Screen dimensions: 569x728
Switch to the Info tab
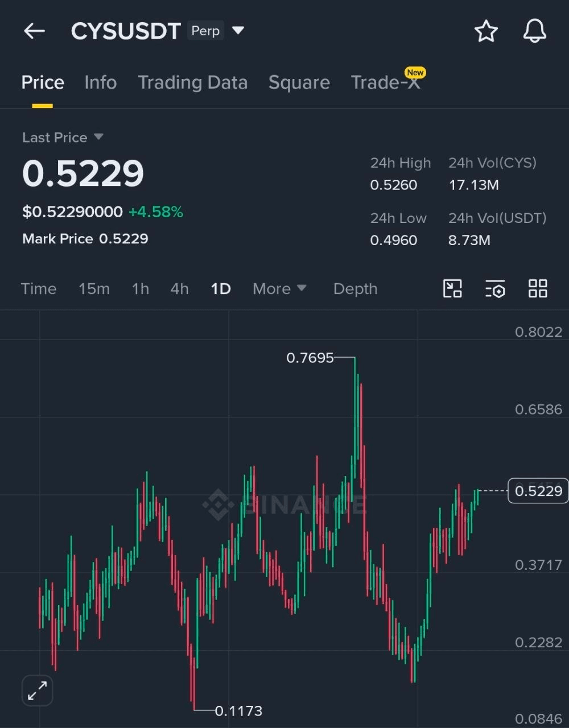pyautogui.click(x=101, y=82)
